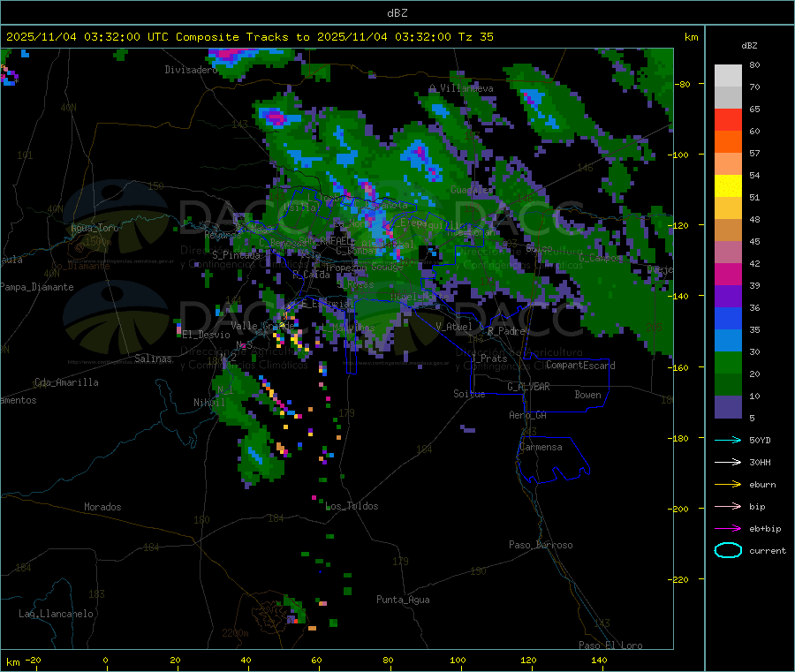
Task: Click the G_ALVEAR map label
Action: [528, 387]
